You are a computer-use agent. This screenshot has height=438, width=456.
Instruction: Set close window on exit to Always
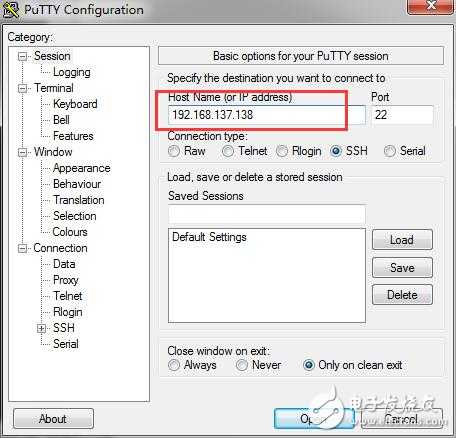click(x=174, y=365)
